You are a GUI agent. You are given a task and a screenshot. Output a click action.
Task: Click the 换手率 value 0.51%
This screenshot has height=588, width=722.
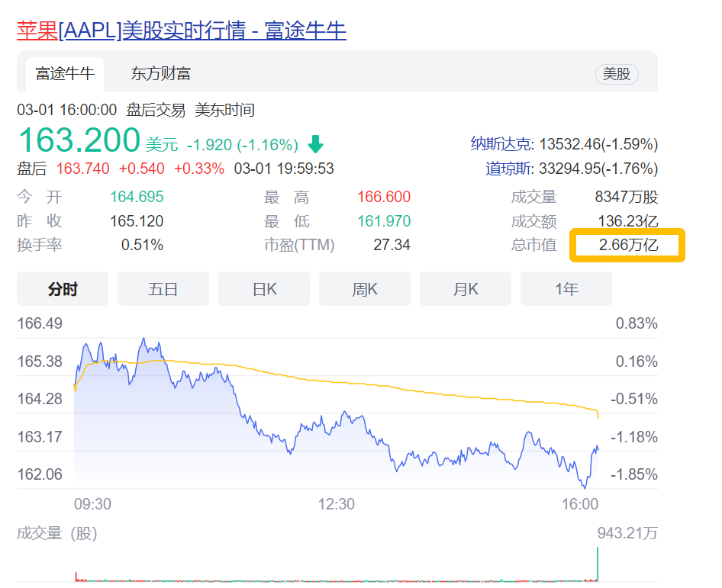pos(142,245)
